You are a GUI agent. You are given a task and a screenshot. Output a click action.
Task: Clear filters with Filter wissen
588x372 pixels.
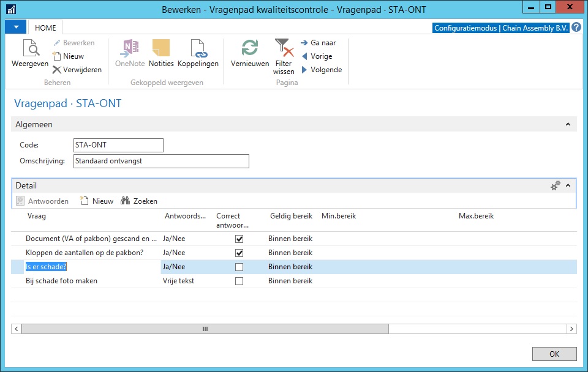pyautogui.click(x=284, y=56)
